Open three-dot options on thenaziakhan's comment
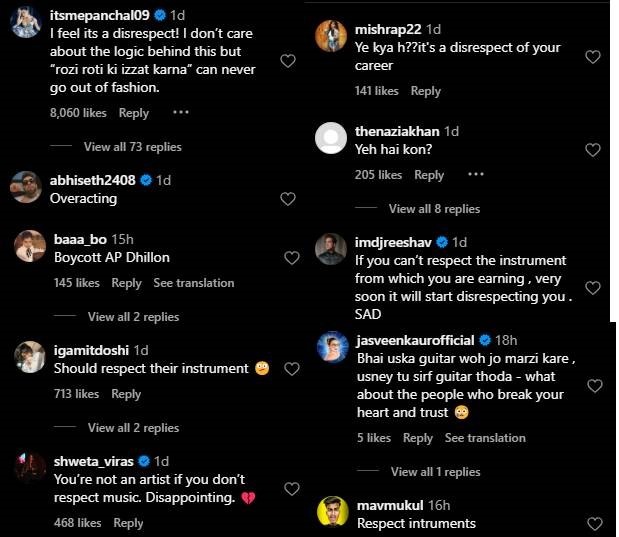 click(476, 174)
